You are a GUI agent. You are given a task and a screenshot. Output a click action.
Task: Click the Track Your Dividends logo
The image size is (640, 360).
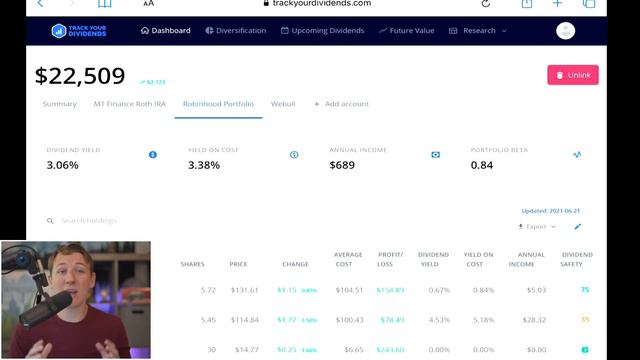coord(79,31)
